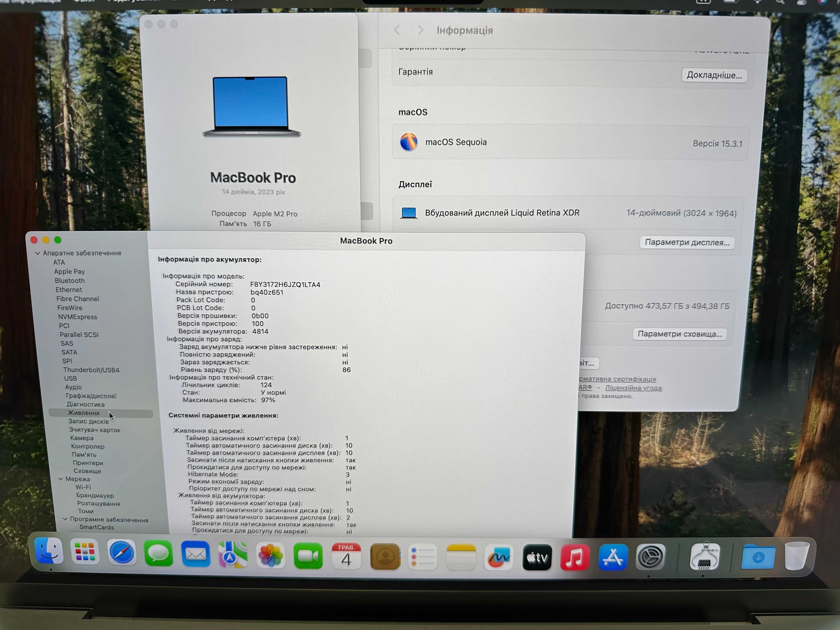840x630 pixels.
Task: Open Messages app in the Dock
Action: pos(158,554)
